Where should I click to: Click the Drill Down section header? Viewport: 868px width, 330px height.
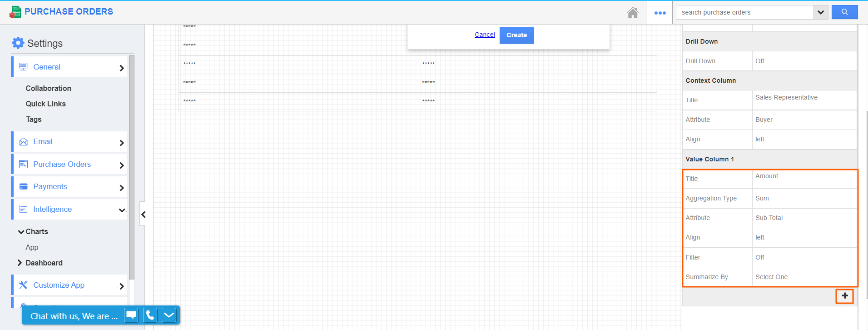pyautogui.click(x=769, y=41)
